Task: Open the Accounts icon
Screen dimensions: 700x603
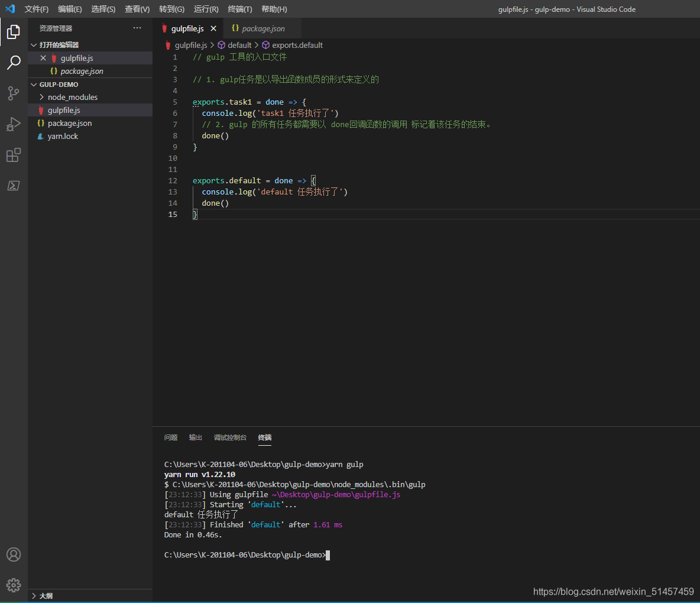Action: pyautogui.click(x=14, y=555)
